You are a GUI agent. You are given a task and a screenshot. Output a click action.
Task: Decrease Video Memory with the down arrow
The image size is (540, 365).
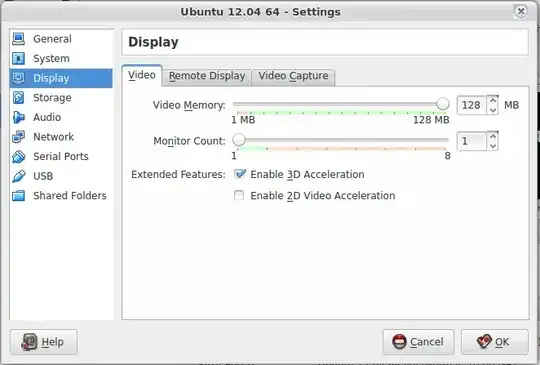493,110
